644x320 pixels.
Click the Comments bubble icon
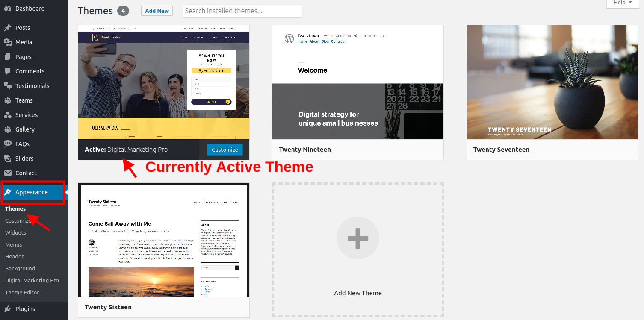pyautogui.click(x=8, y=71)
